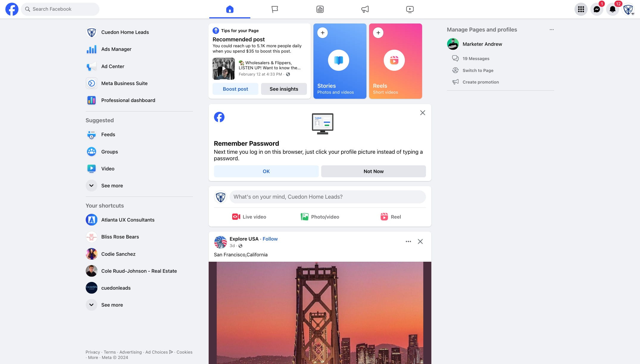Image resolution: width=640 pixels, height=364 pixels.
Task: Open Ad Center megaphone icon in sidebar
Action: coord(91,66)
